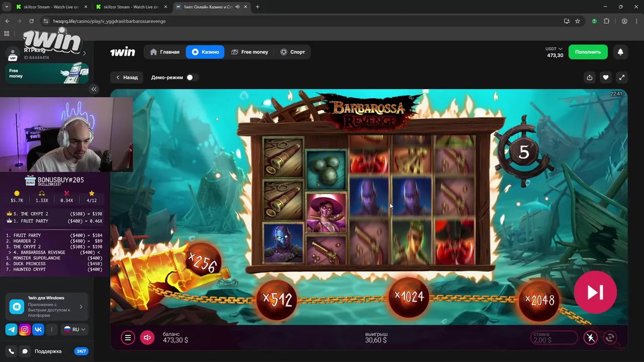644x362 pixels.
Task: Open browser apps grid icon
Action: pyautogui.click(x=7, y=34)
